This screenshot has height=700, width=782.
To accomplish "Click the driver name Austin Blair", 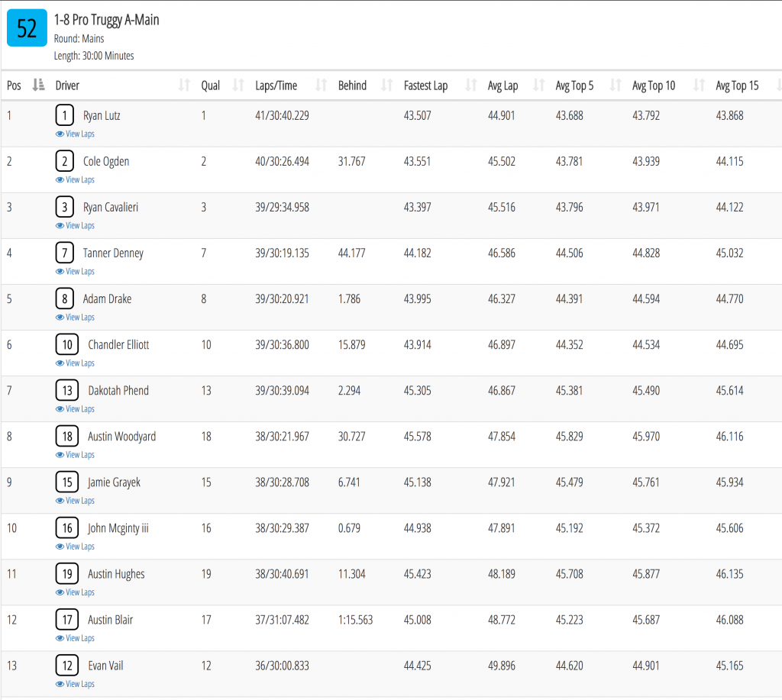I will tap(111, 620).
